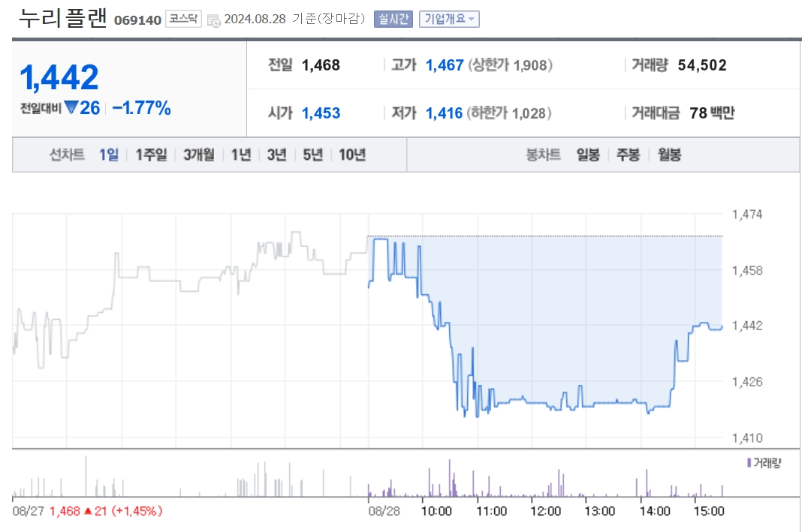Viewport: 802px width, 532px height.
Task: Open the 월봉 monthly candle chart
Action: (x=669, y=155)
